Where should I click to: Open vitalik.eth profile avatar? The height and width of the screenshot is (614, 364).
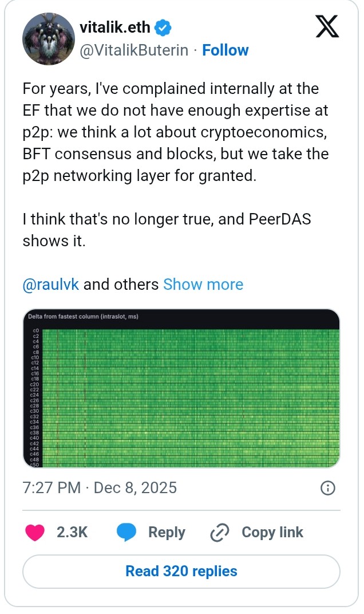click(45, 39)
